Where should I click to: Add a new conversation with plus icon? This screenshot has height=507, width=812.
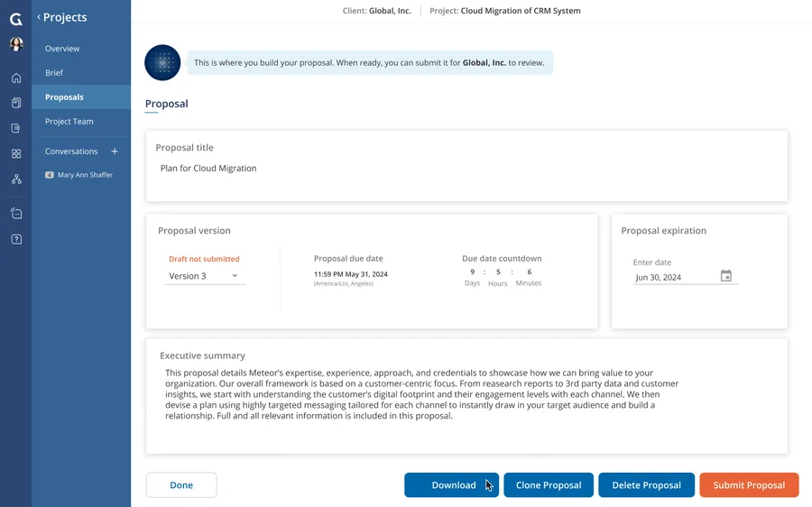coord(115,152)
